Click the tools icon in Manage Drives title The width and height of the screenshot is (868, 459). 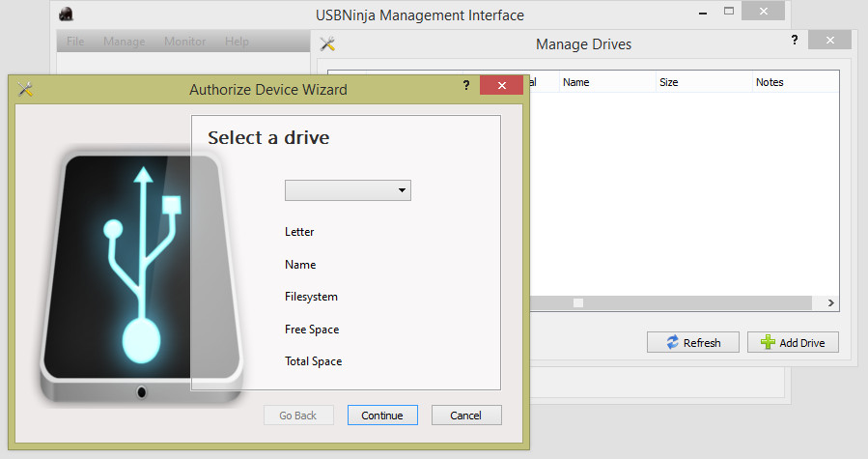[x=327, y=43]
